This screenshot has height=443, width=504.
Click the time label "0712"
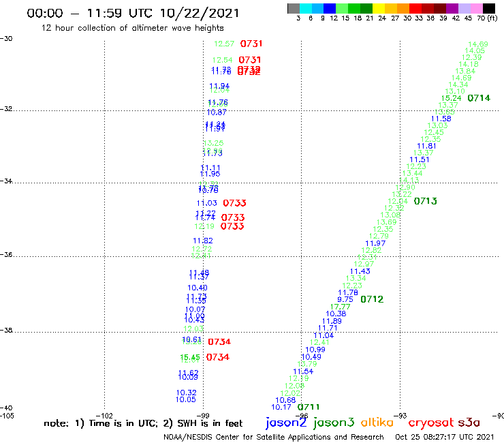pyautogui.click(x=372, y=299)
